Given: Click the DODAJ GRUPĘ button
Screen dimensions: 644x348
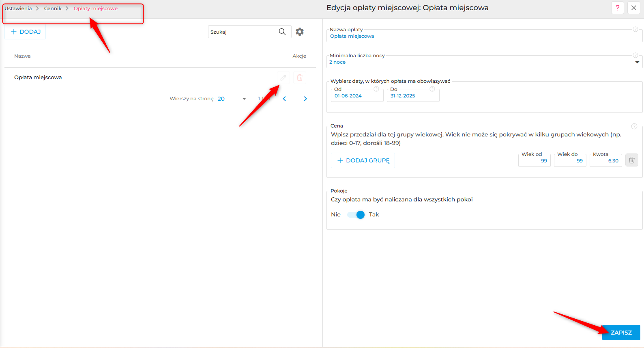Looking at the screenshot, I should (363, 160).
